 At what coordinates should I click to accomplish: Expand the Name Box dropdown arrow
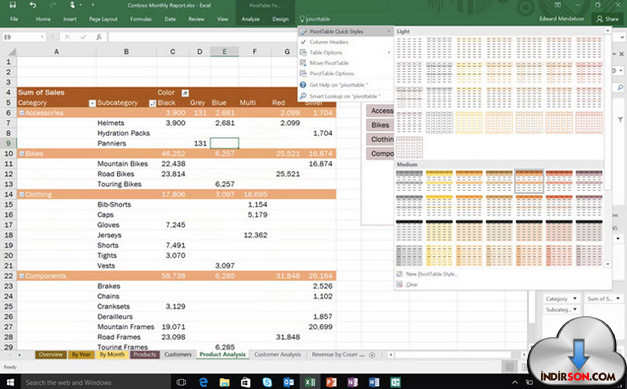click(42, 37)
